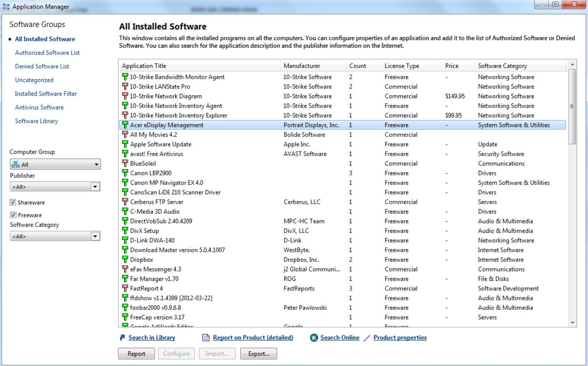Click the Application Manager title bar icon
Image resolution: width=588 pixels, height=366 pixels.
click(6, 7)
